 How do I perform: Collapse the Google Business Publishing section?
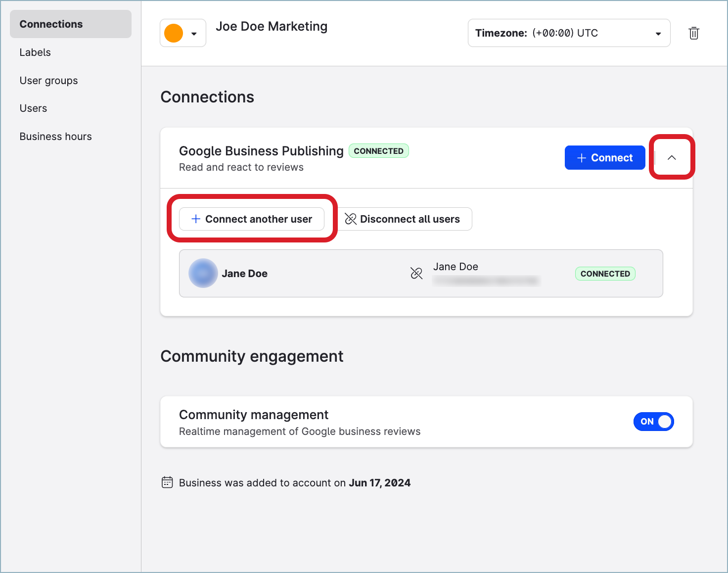[x=672, y=157]
